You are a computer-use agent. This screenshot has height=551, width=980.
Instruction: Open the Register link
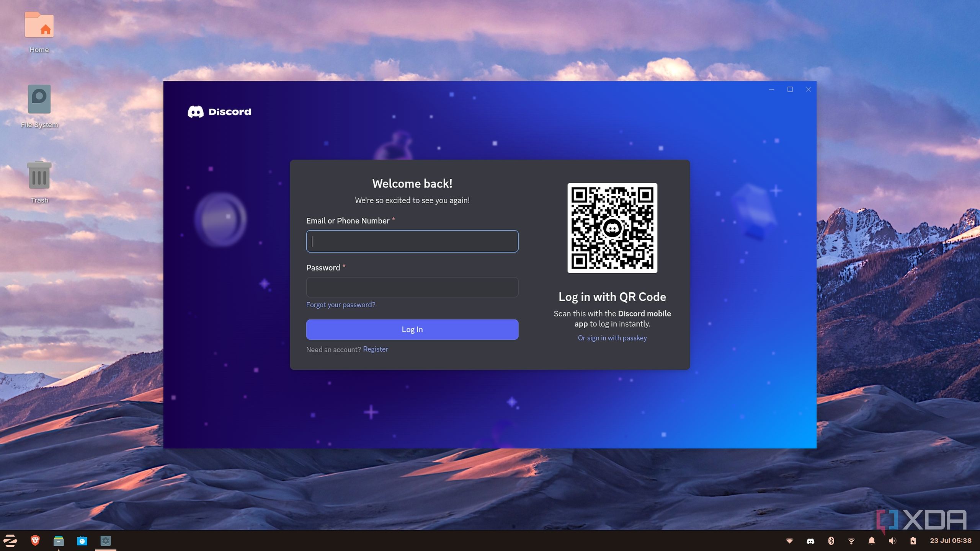(x=376, y=349)
